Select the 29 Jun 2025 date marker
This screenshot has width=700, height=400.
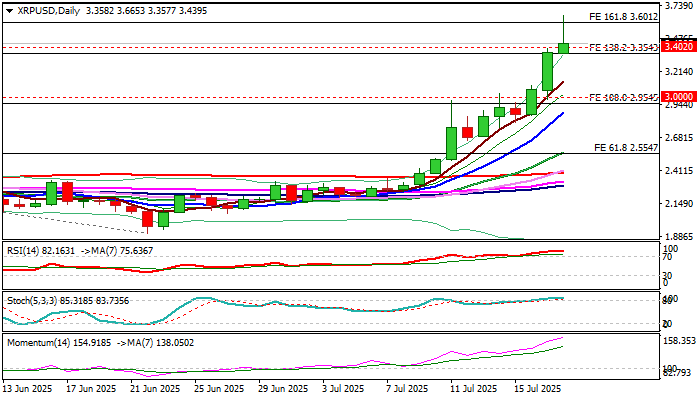click(x=283, y=388)
